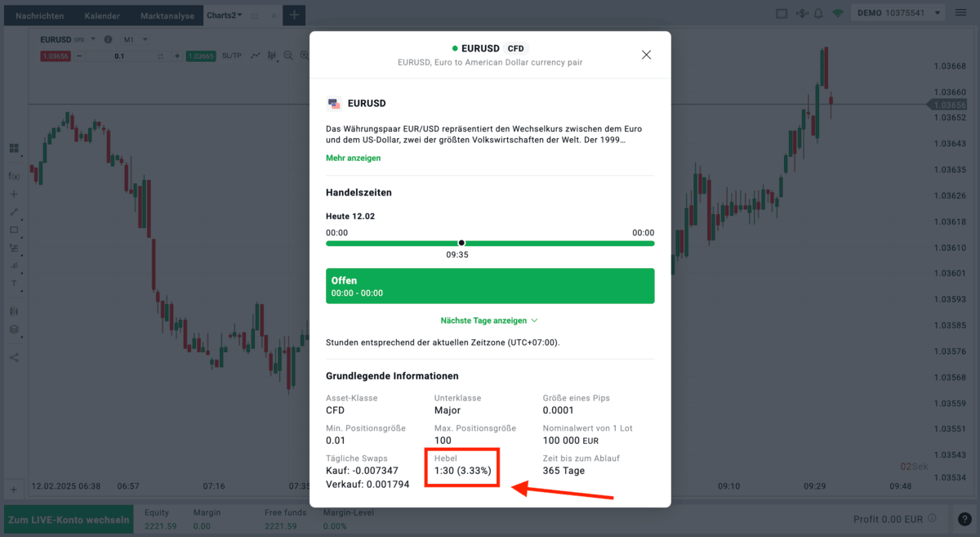
Task: Click the trading hours time slider marker
Action: tap(461, 243)
